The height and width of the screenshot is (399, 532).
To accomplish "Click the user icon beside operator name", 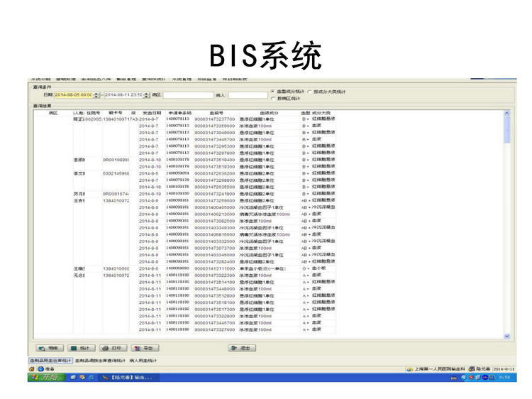I will [472, 368].
